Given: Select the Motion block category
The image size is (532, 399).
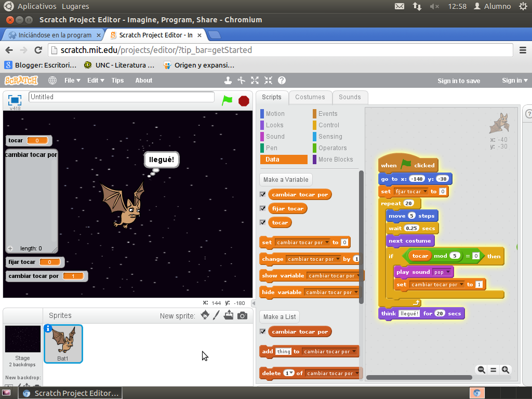Looking at the screenshot, I should point(275,114).
